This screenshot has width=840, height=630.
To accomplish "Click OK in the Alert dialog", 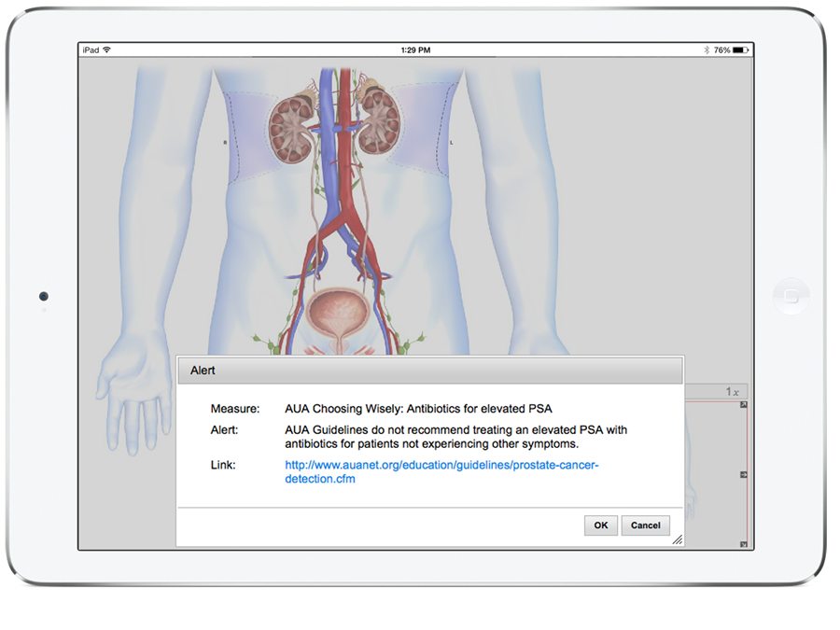I will coord(600,525).
